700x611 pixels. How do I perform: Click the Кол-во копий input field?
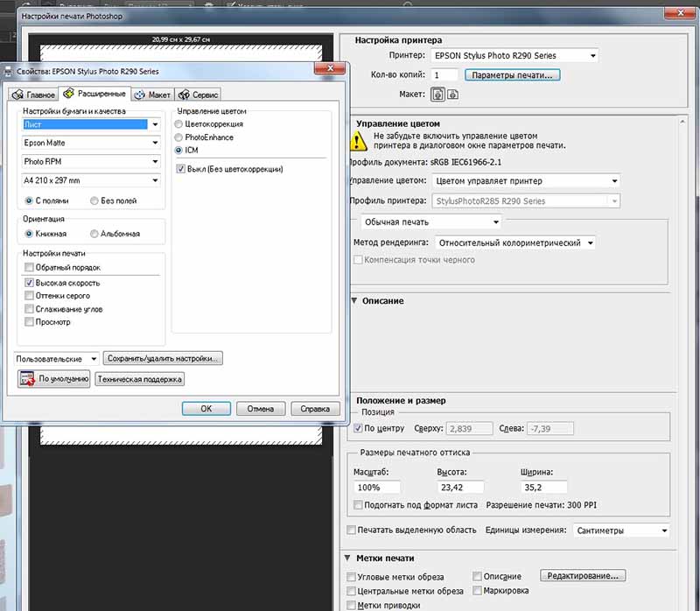click(444, 75)
